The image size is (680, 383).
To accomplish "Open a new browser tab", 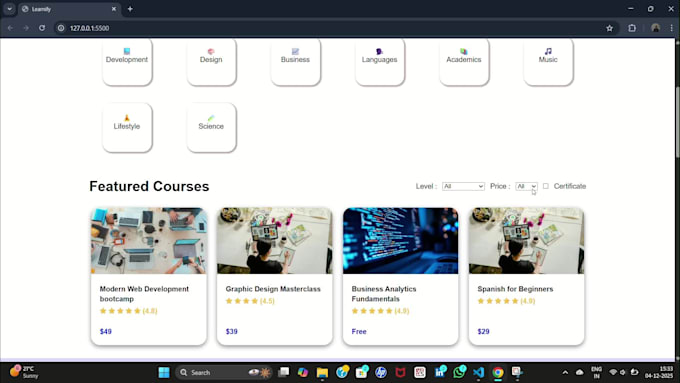I will (x=130, y=9).
